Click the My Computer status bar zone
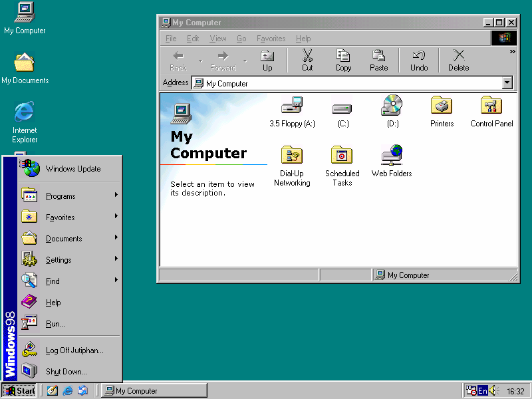 [445, 275]
